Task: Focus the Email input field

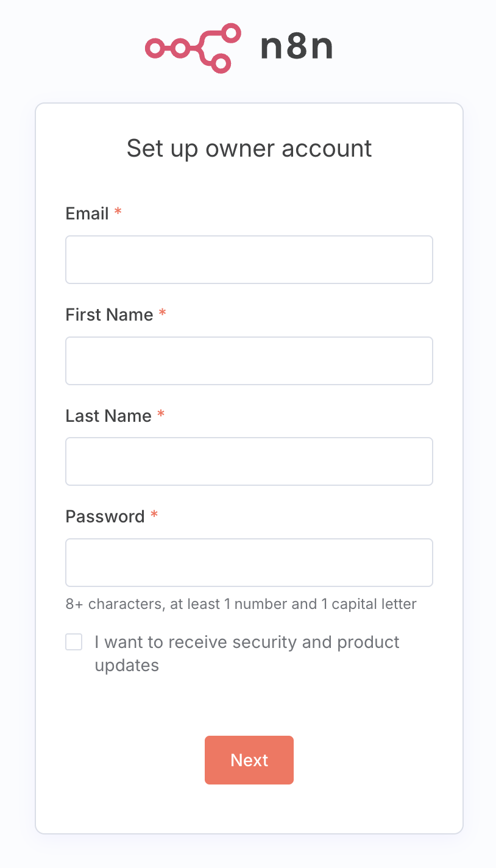Action: click(x=249, y=260)
